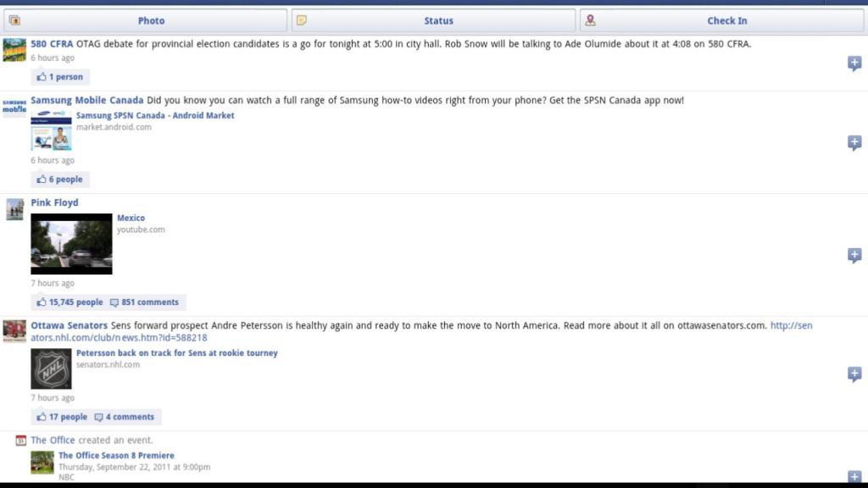
Task: Click the 580 CFRA profile picture
Action: [x=14, y=50]
